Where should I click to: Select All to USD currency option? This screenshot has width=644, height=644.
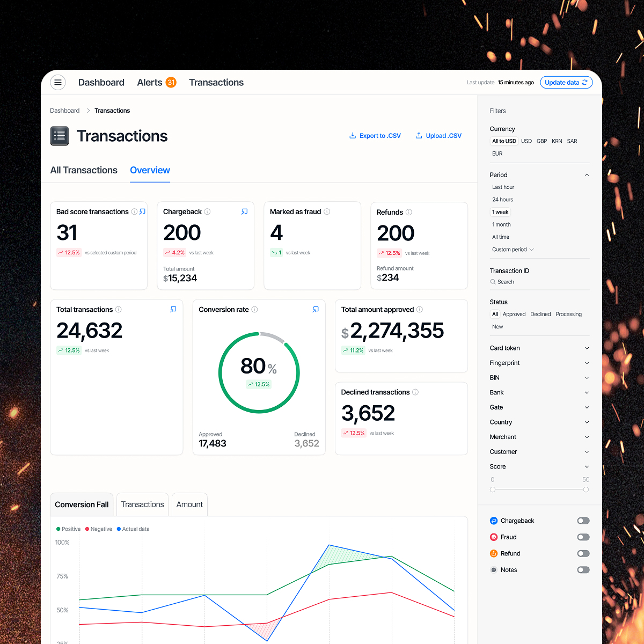point(504,141)
